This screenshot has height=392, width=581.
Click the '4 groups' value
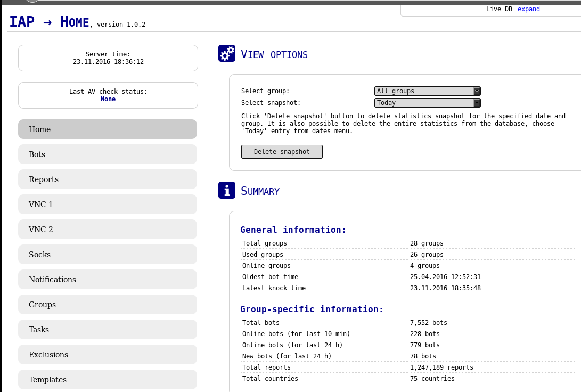tap(424, 266)
